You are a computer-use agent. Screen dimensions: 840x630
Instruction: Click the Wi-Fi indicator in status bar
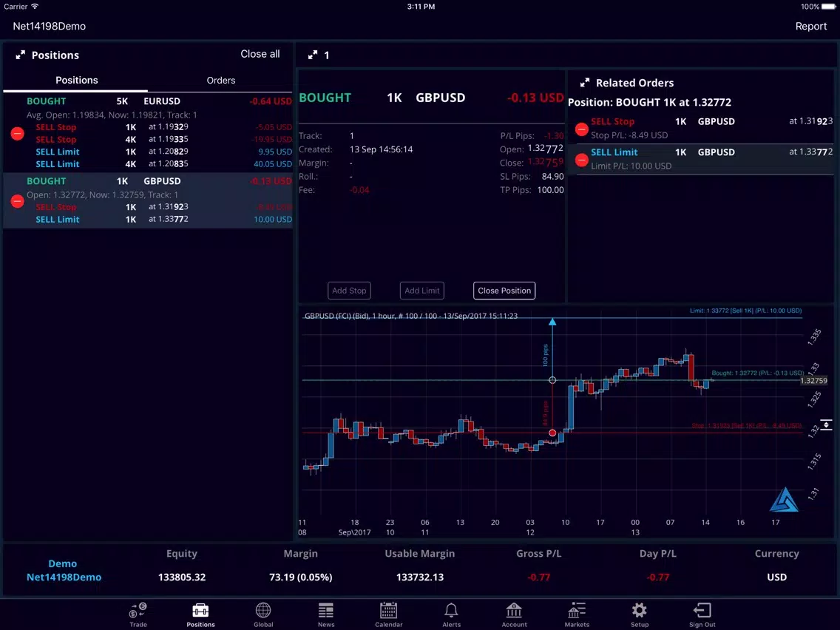[x=35, y=7]
